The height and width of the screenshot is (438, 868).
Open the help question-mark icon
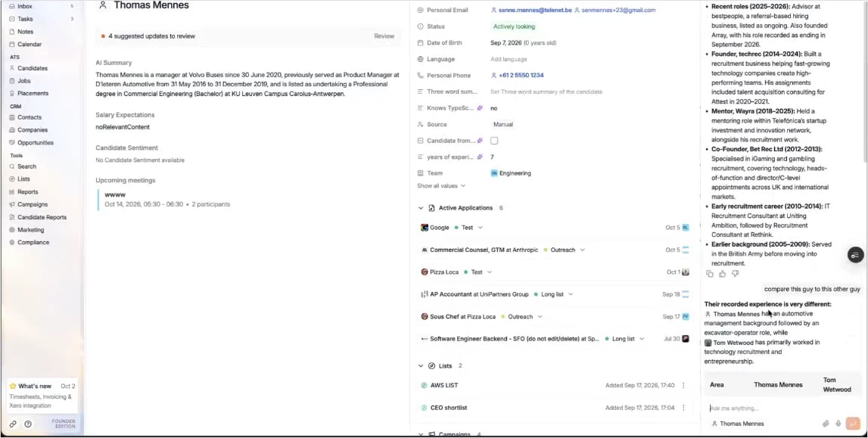click(28, 424)
